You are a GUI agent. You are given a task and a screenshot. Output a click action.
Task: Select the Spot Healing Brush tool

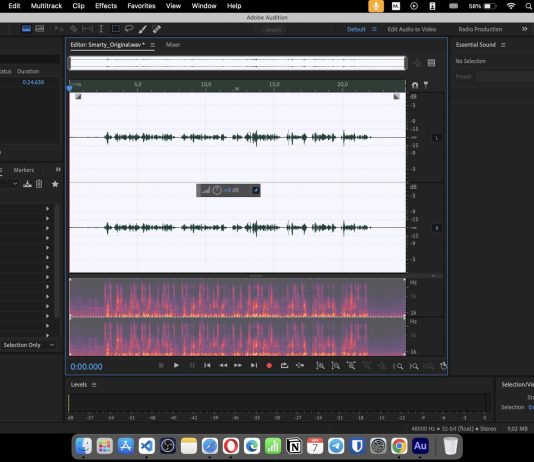[157, 29]
